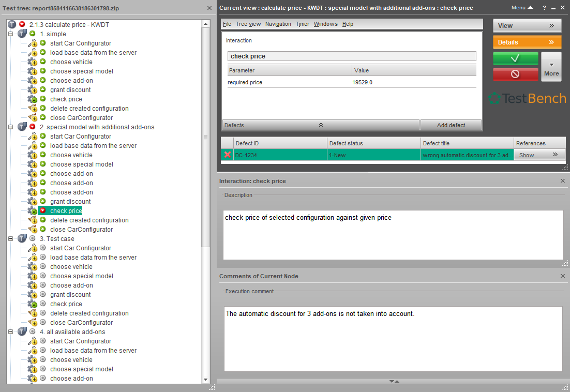Collapse the 4. all available add-ons node
Viewport: 570px width, 392px height.
(10, 331)
